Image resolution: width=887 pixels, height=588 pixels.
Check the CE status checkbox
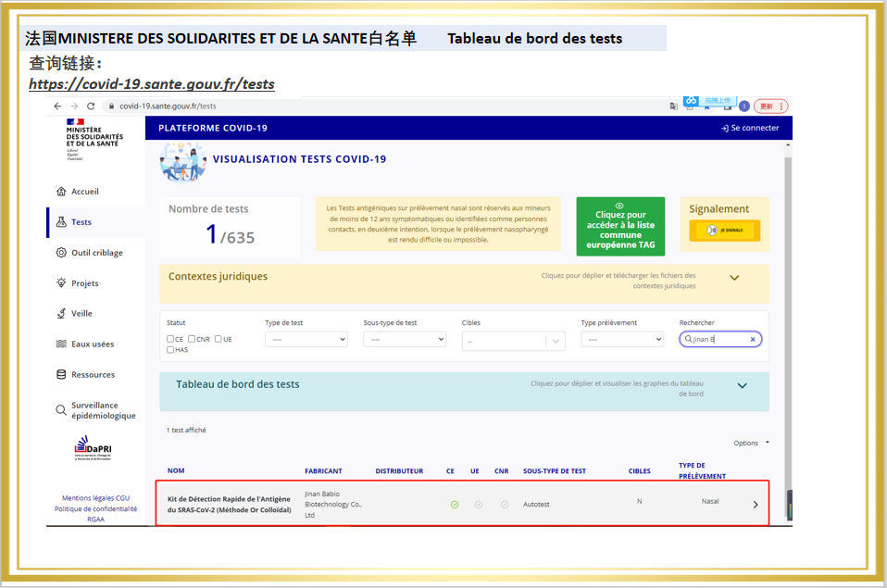tap(169, 339)
